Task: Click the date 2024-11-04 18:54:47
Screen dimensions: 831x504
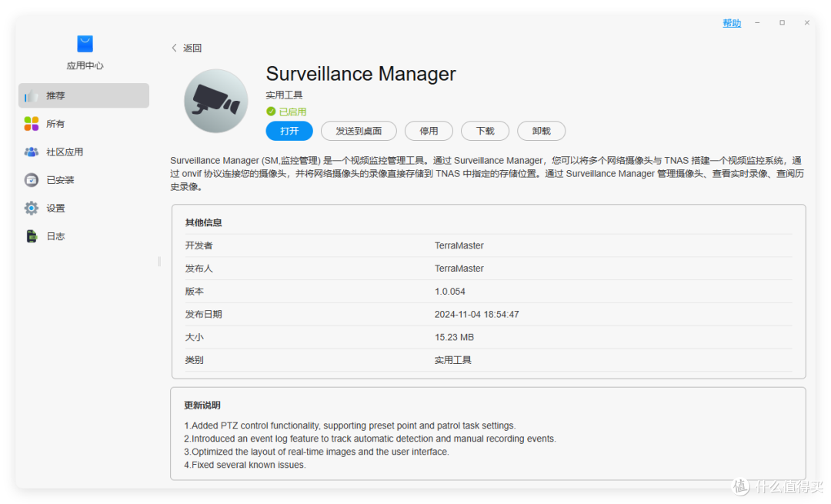Action: tap(476, 314)
